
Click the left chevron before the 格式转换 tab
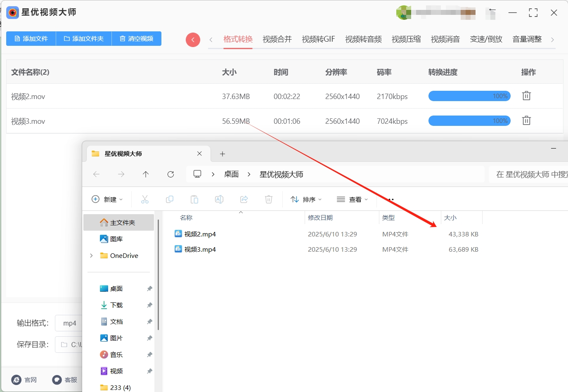point(211,40)
